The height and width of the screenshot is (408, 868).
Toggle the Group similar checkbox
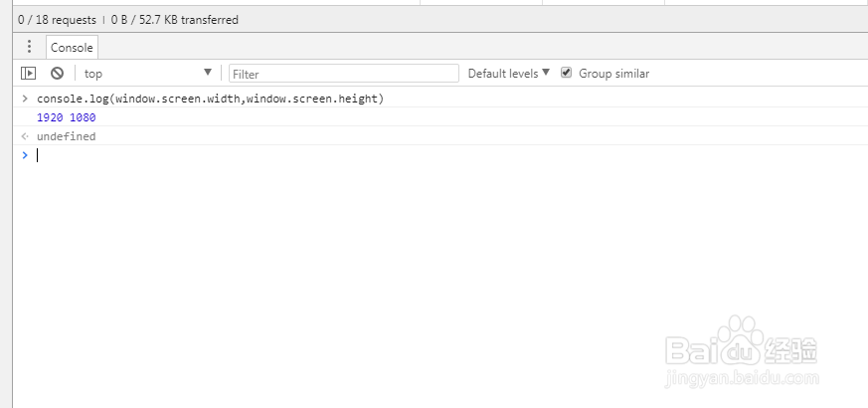[x=567, y=73]
